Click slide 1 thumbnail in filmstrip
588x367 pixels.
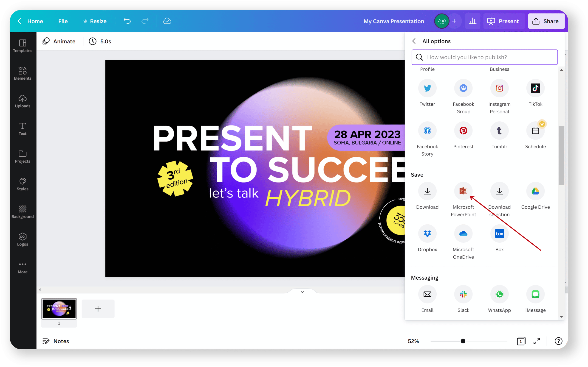pyautogui.click(x=59, y=309)
